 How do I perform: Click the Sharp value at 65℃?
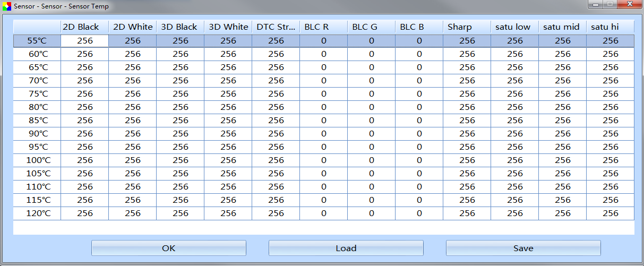(467, 67)
